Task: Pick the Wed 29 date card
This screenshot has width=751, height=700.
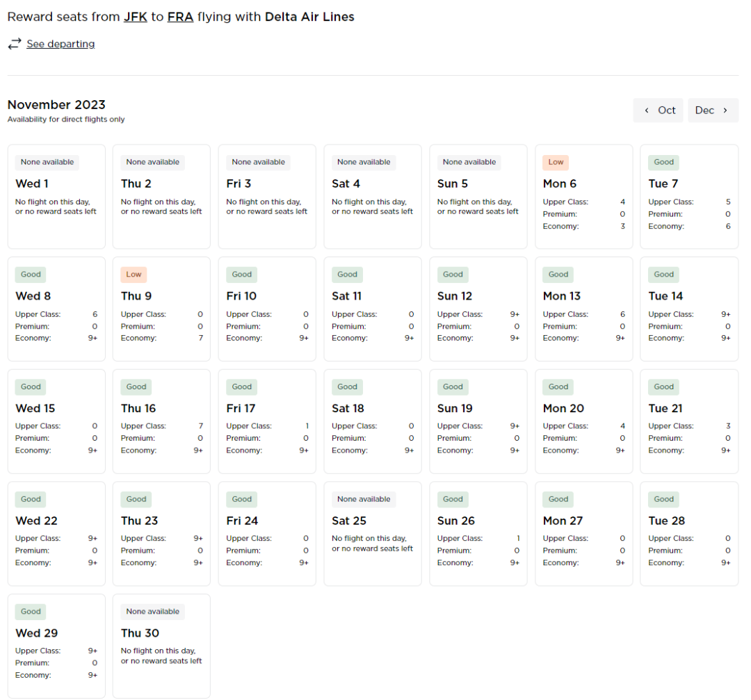Action: click(x=56, y=646)
